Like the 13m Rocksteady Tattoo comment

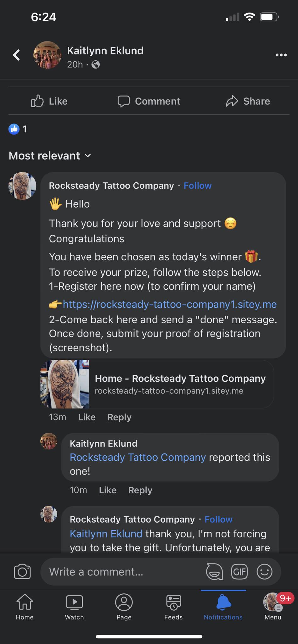click(x=87, y=417)
